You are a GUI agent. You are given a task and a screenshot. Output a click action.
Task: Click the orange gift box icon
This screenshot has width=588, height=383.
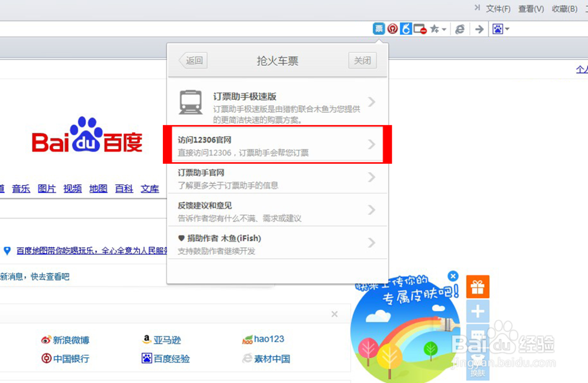tap(477, 287)
